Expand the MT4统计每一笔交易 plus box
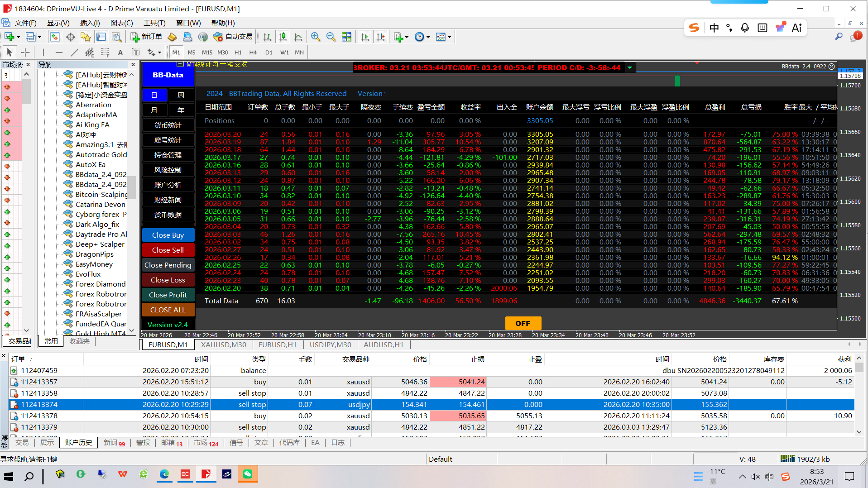The height and width of the screenshot is (488, 868). coord(180,64)
